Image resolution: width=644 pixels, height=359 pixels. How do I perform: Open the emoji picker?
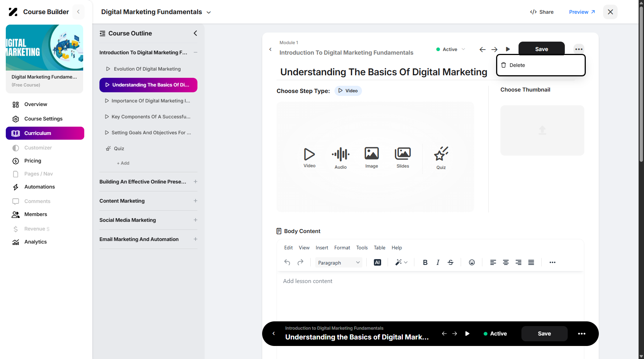pyautogui.click(x=472, y=262)
